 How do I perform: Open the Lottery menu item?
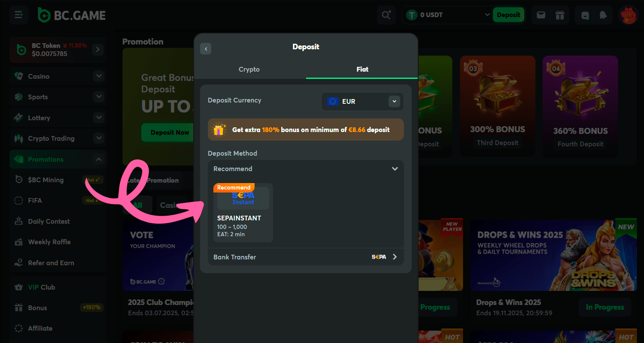[59, 117]
